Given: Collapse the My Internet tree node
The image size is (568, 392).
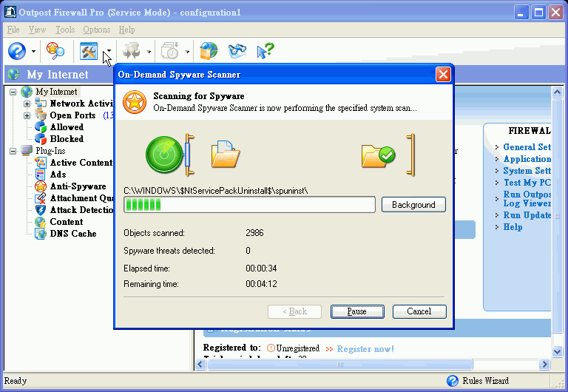Looking at the screenshot, I should point(13,92).
